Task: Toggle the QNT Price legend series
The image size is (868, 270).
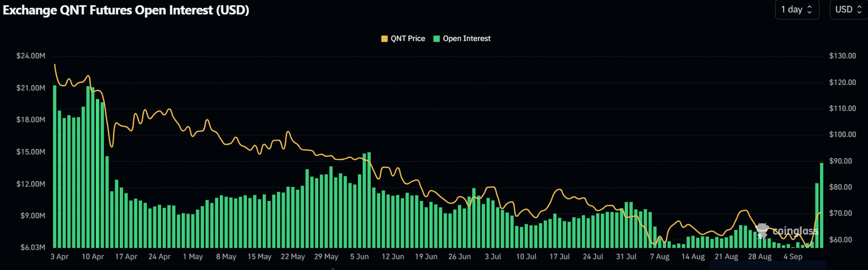Action: [x=403, y=38]
